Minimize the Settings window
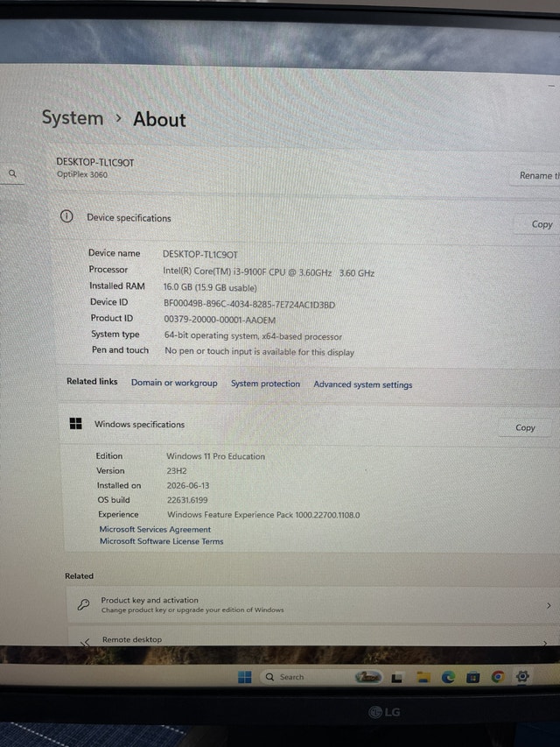Viewport: 560px width, 747px height. [x=551, y=86]
